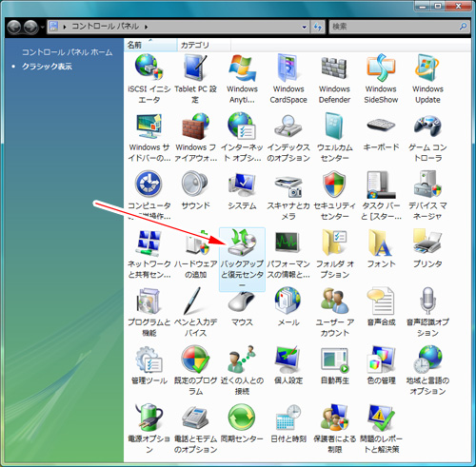
Task: Open 地域と言語のオプション icon
Action: pyautogui.click(x=427, y=360)
